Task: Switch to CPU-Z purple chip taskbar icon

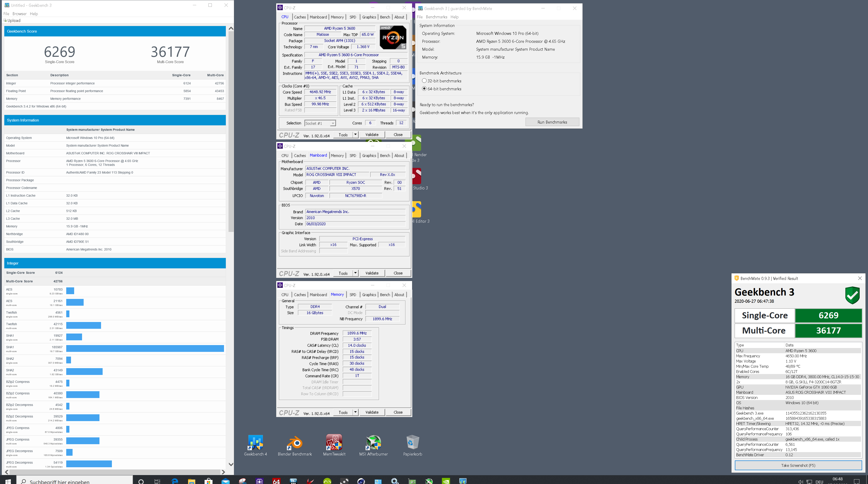Action: pyautogui.click(x=259, y=481)
